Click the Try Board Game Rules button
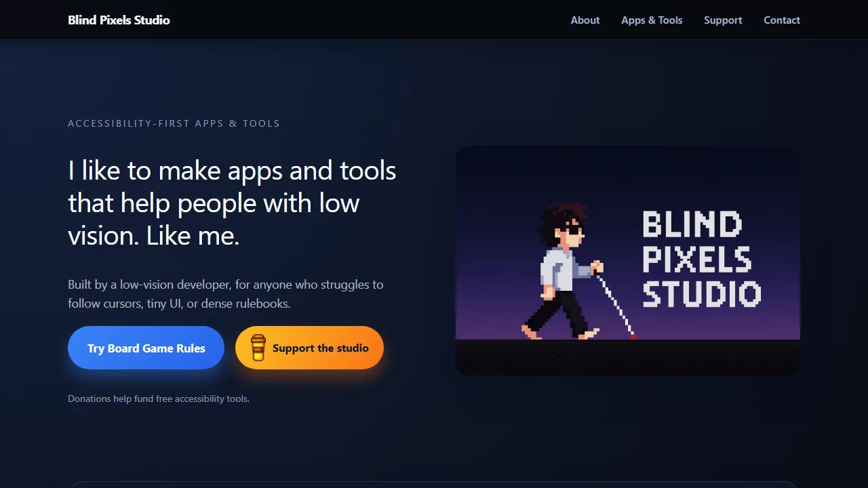This screenshot has width=868, height=488. click(x=146, y=348)
